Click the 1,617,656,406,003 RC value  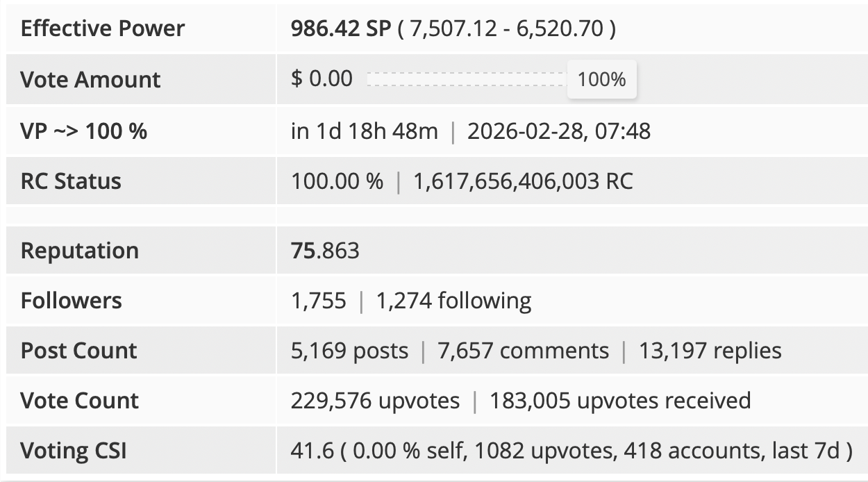coord(524,181)
